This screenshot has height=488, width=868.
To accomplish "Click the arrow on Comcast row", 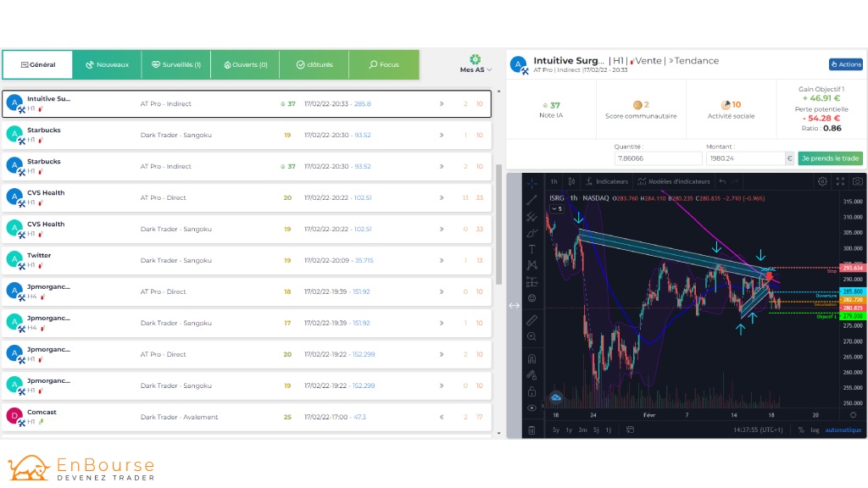I will 441,417.
